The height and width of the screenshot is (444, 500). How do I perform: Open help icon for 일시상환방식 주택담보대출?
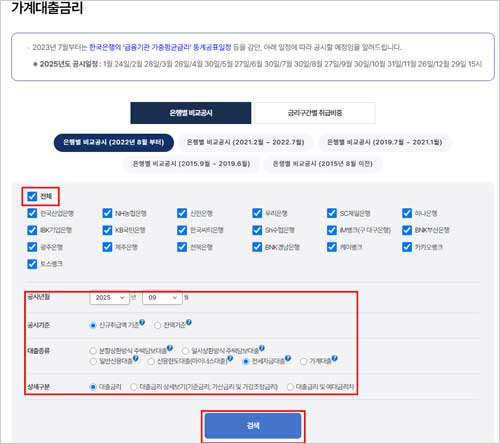coord(262,348)
